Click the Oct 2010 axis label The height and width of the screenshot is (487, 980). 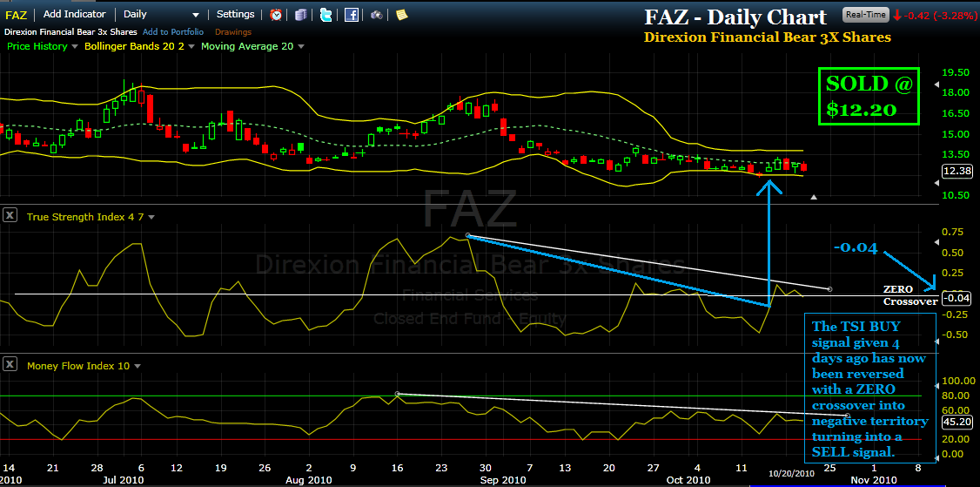(x=688, y=479)
